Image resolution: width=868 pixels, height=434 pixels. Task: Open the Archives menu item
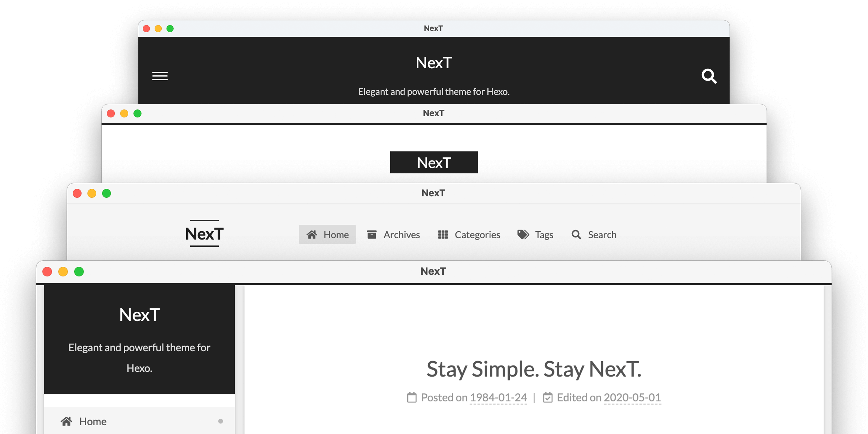tap(394, 234)
